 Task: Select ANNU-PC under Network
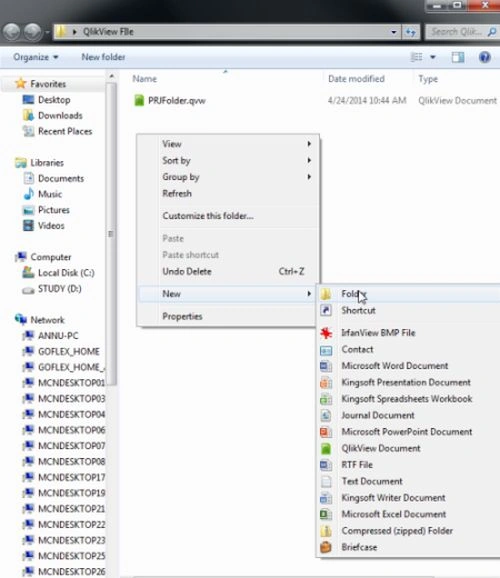point(58,336)
